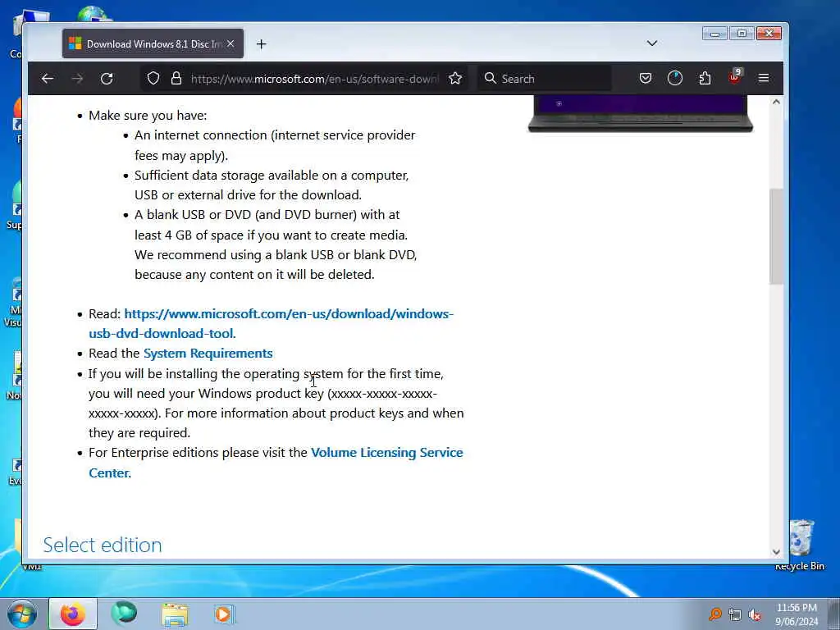Click the forward navigation arrow
Image resolution: width=840 pixels, height=630 pixels.
pyautogui.click(x=77, y=79)
